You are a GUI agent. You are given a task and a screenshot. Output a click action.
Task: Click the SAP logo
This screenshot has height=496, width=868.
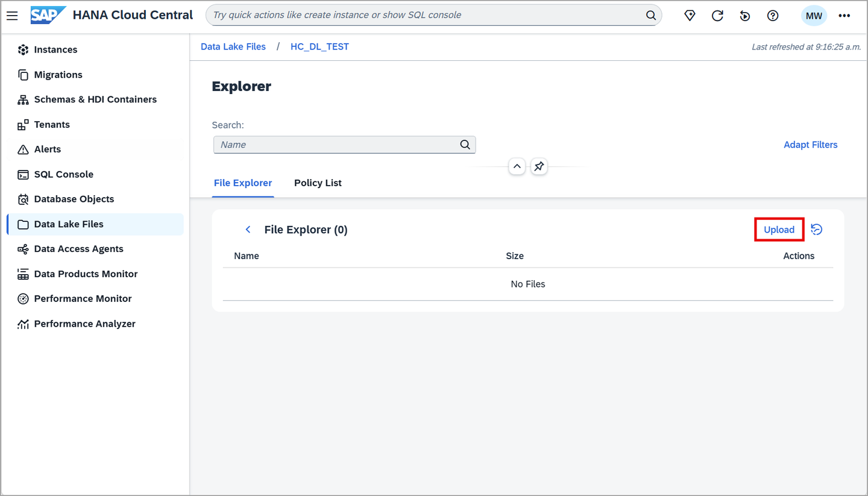point(48,15)
